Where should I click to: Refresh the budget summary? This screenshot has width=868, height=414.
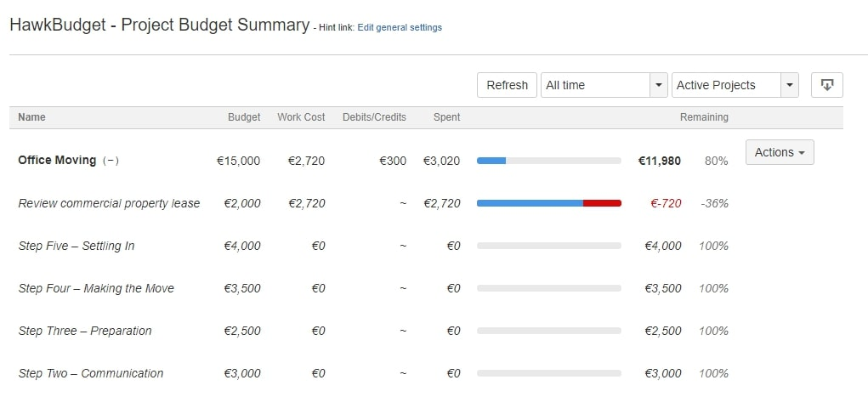tap(507, 85)
